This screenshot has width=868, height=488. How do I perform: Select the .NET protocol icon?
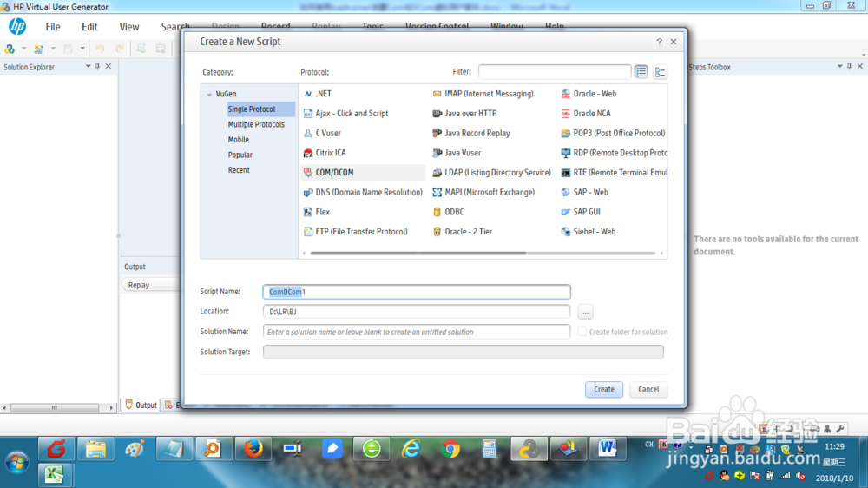(308, 94)
